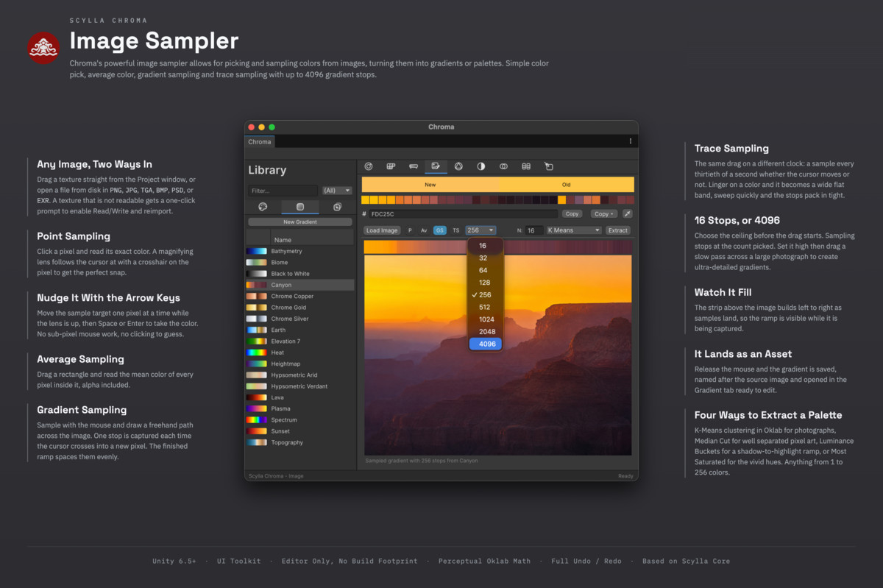Select the Earth gradient row

click(300, 330)
